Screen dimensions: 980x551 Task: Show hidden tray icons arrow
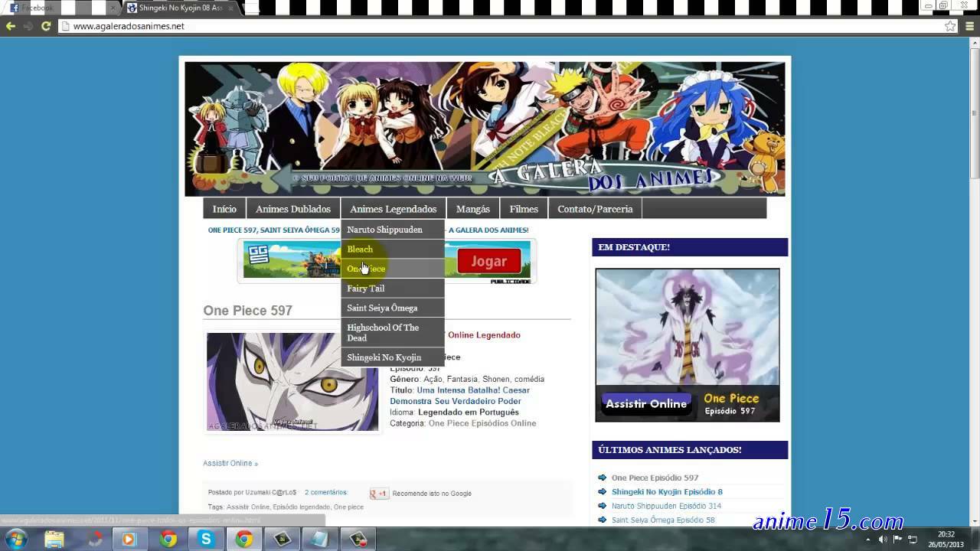click(867, 540)
